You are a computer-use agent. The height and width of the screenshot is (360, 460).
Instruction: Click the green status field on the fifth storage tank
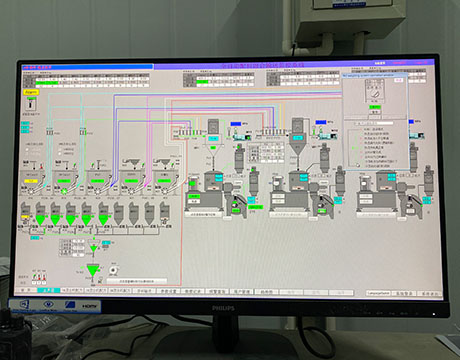click(x=164, y=181)
